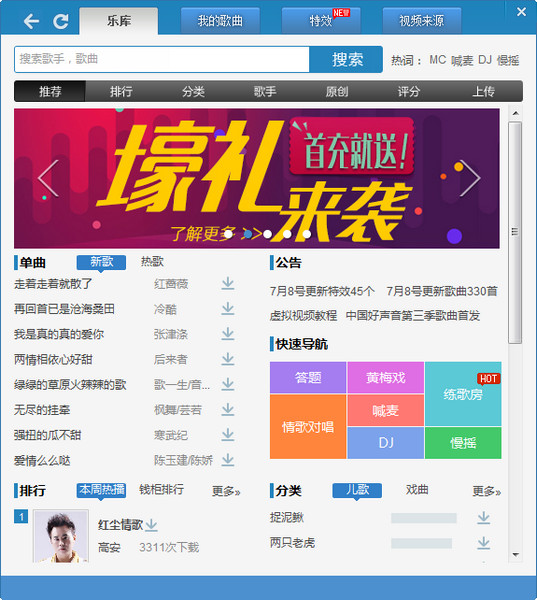Show next banner with right arrow

click(470, 178)
